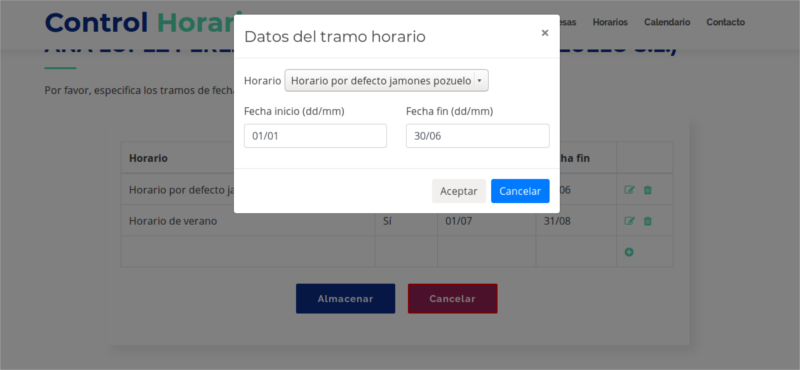This screenshot has height=370, width=800.
Task: Select the 31/08 end date cell
Action: click(x=576, y=221)
